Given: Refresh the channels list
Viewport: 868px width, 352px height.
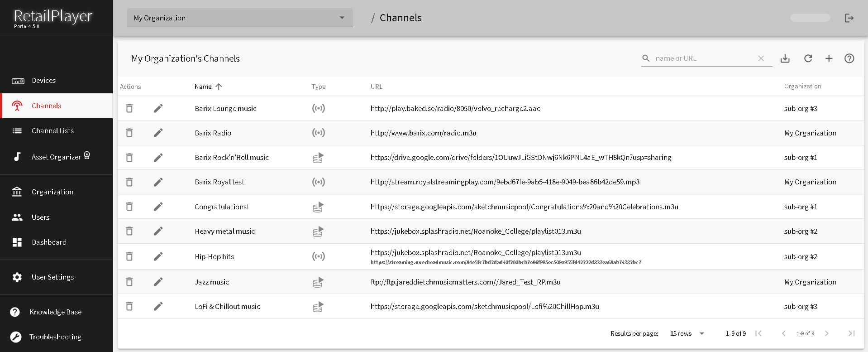Looking at the screenshot, I should [x=808, y=58].
